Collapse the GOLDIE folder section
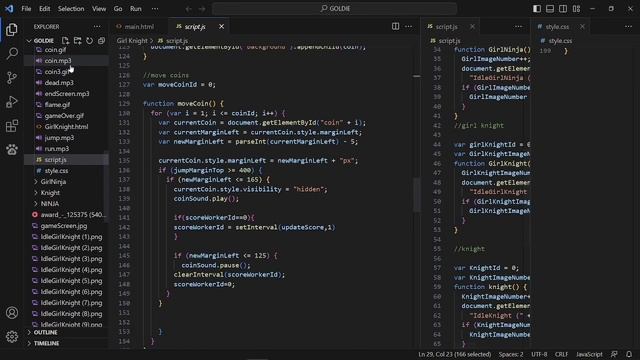The height and width of the screenshot is (360, 640). [x=29, y=41]
